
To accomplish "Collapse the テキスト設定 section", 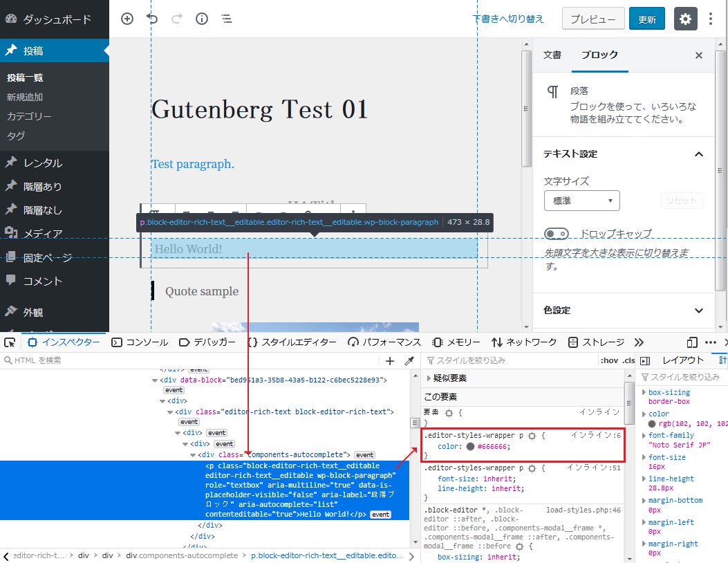I will coord(698,154).
